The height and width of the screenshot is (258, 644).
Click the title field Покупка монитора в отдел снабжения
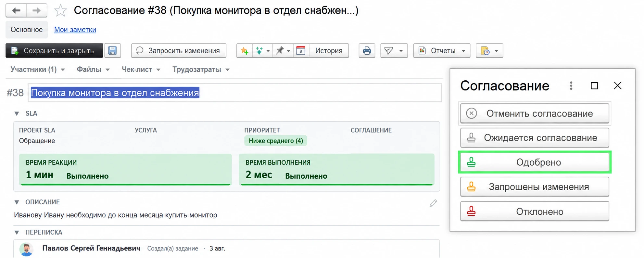(x=235, y=93)
